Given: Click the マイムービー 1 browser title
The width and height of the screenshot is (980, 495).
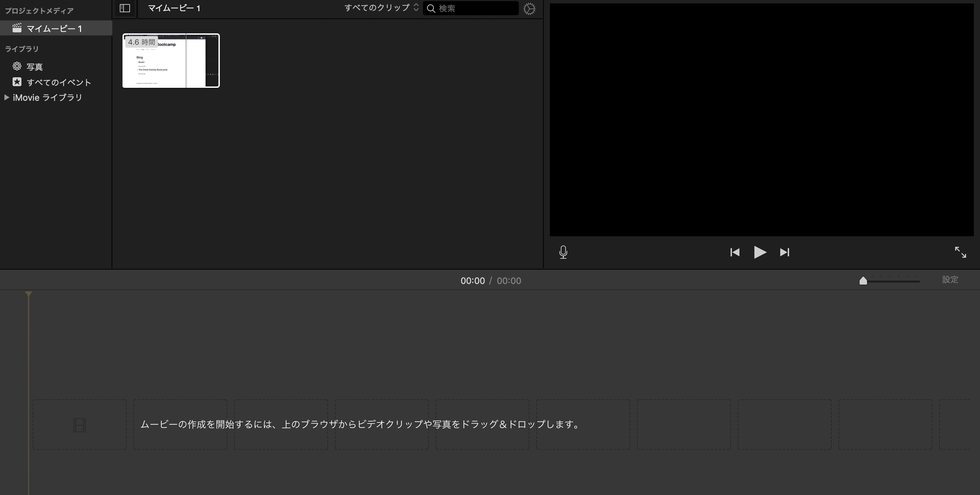Looking at the screenshot, I should point(174,9).
